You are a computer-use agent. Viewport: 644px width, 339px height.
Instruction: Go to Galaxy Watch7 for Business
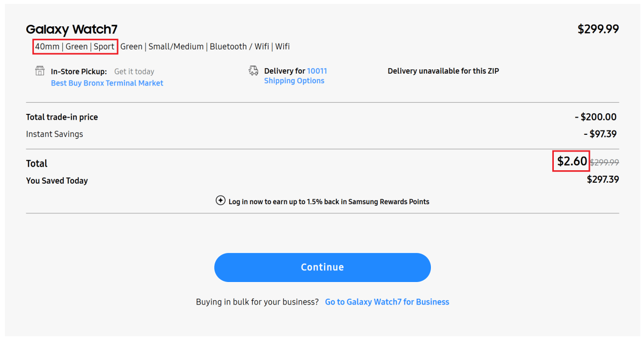[387, 302]
